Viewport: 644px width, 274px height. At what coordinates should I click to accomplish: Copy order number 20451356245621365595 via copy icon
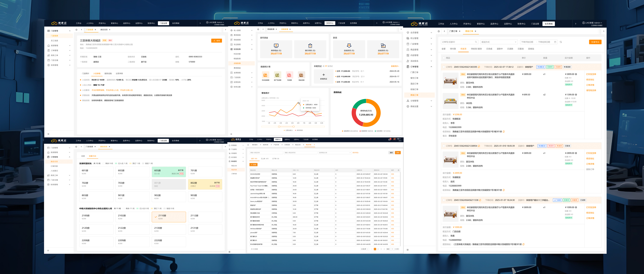[x=479, y=67]
